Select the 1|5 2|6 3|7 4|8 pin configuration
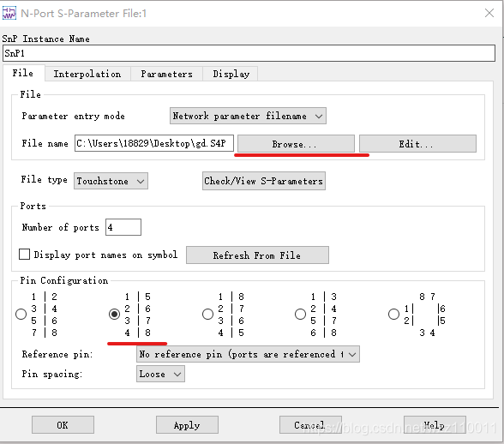The width and height of the screenshot is (504, 444). (x=115, y=314)
